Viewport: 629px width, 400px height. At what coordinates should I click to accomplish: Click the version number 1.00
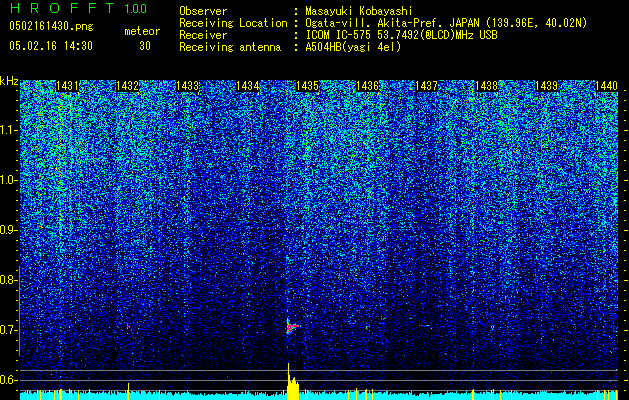136,9
